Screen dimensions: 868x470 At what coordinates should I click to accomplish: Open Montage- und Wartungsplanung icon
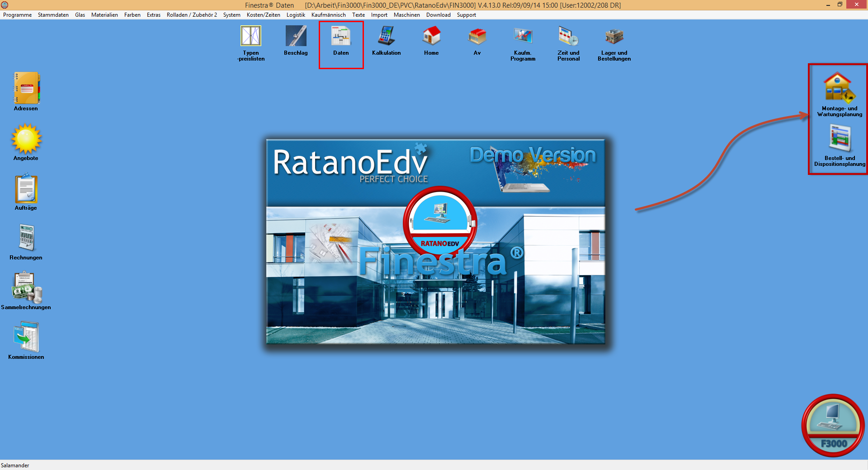click(839, 88)
